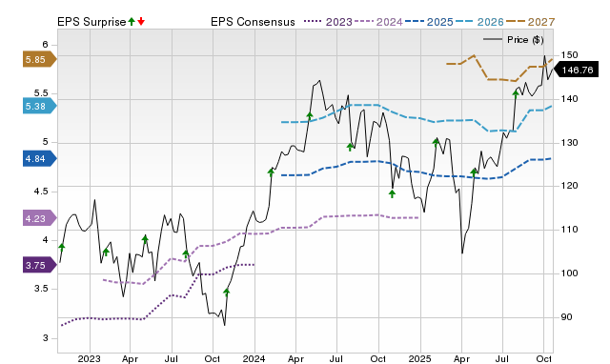Click the May 2025 EPS surprise arrow

[x=474, y=172]
